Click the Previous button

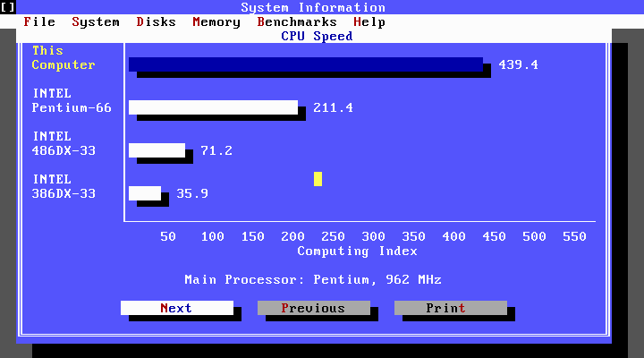[x=314, y=308]
